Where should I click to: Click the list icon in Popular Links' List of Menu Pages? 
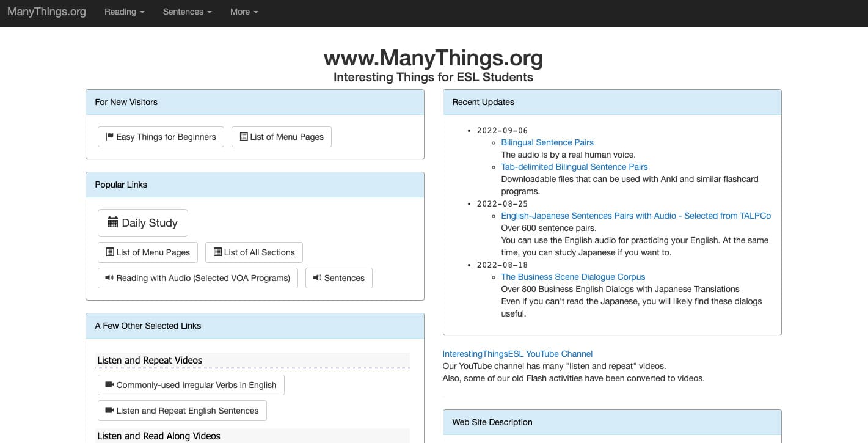(110, 252)
